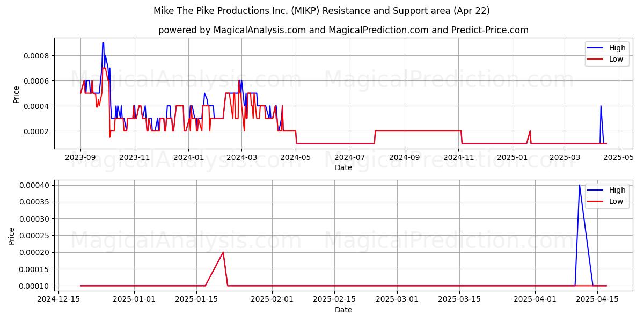Click 'Low' in the top chart legend
The image size is (644, 322).
pyautogui.click(x=616, y=60)
